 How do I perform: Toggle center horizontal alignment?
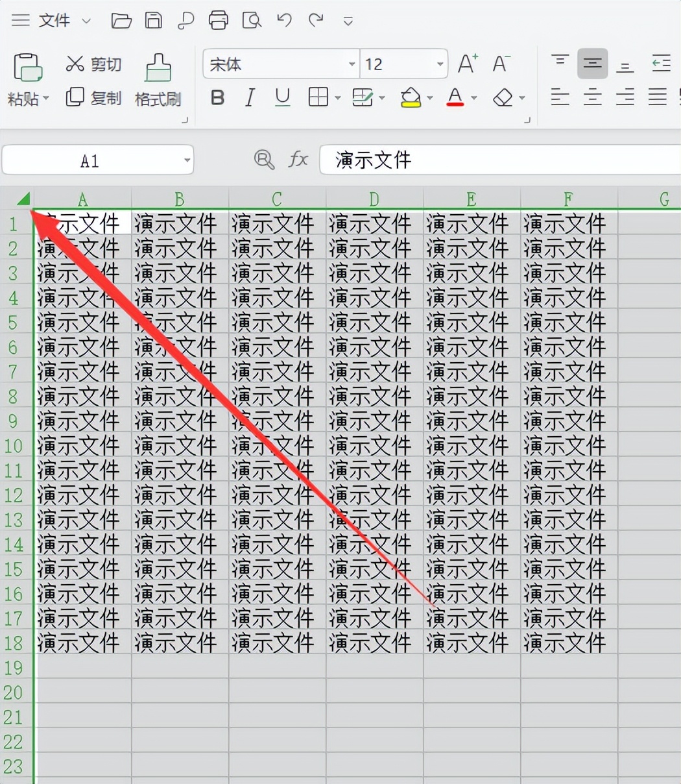click(592, 97)
